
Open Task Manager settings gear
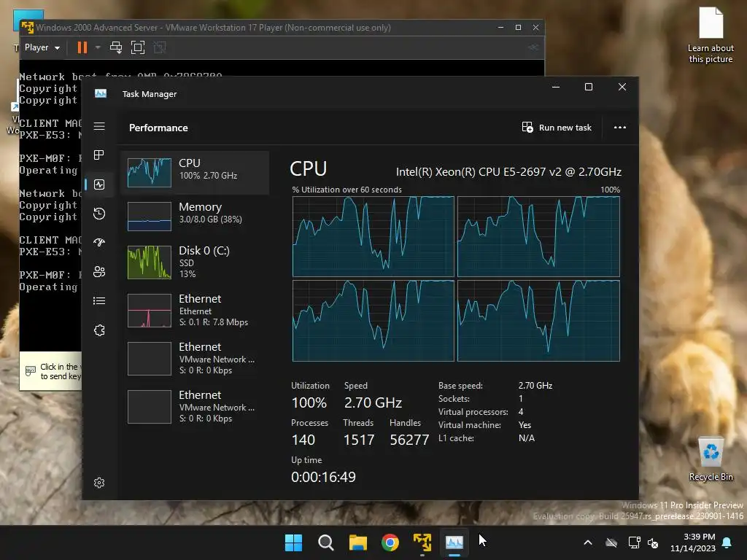(99, 483)
